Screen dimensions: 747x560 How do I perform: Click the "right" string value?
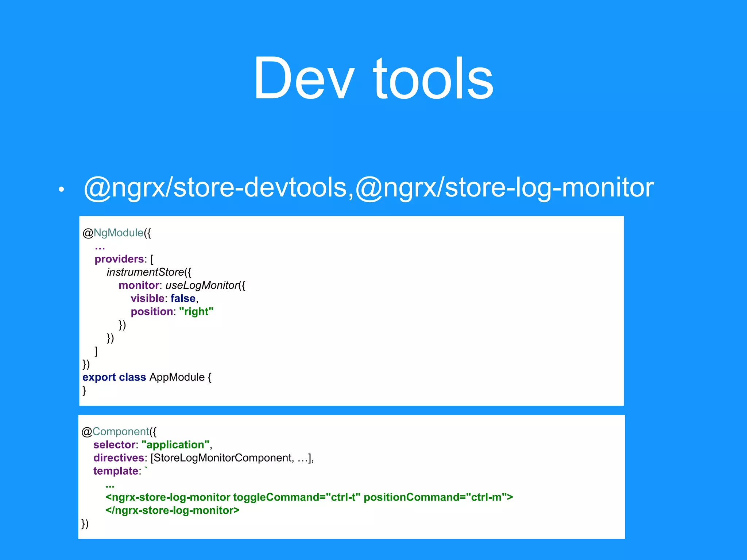point(196,312)
